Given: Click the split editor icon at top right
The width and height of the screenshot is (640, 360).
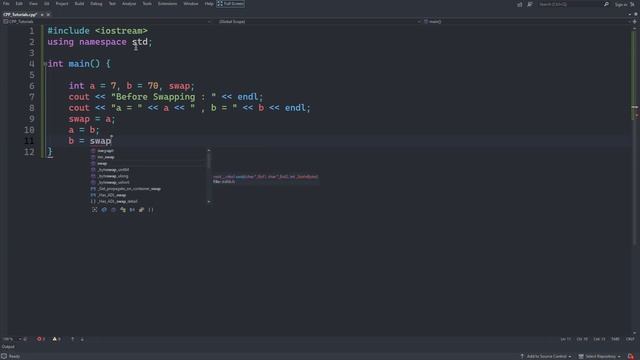Looking at the screenshot, I should [635, 22].
